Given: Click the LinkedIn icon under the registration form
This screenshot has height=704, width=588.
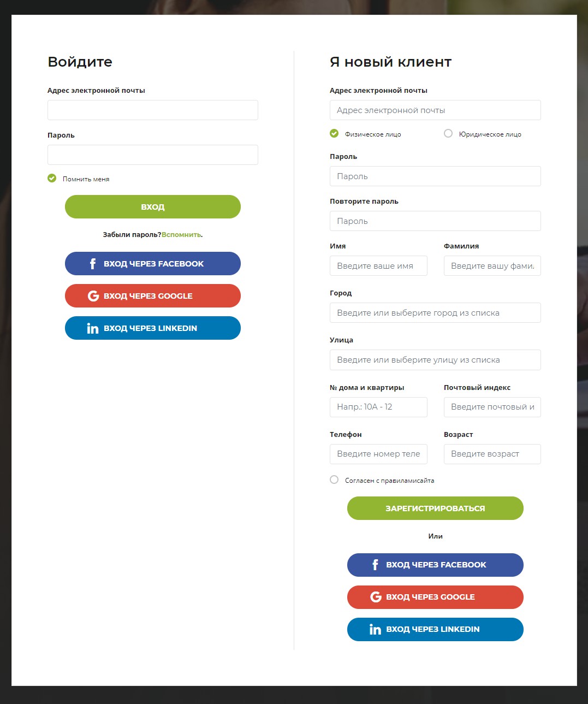Looking at the screenshot, I should (x=375, y=629).
